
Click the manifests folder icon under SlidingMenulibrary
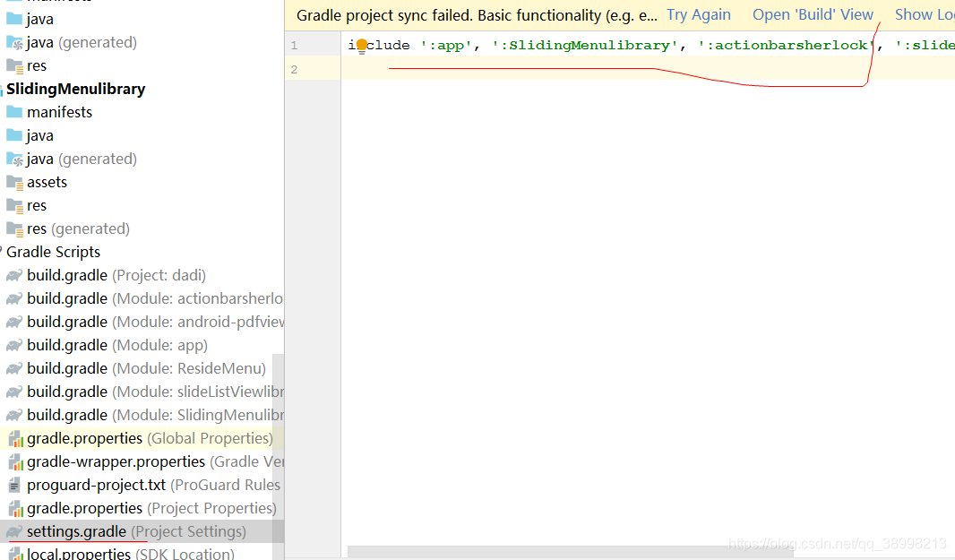[14, 111]
